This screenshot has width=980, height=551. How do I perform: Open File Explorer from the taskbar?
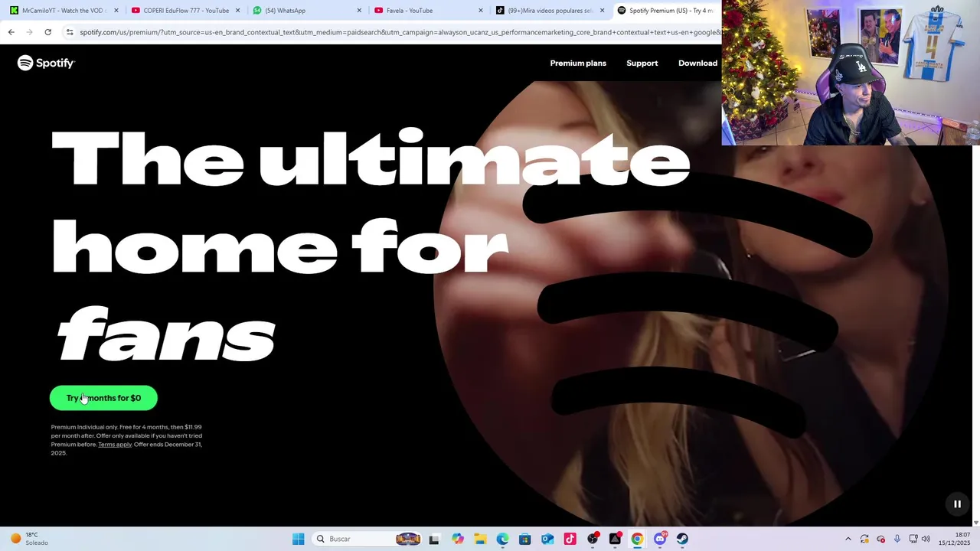(480, 539)
